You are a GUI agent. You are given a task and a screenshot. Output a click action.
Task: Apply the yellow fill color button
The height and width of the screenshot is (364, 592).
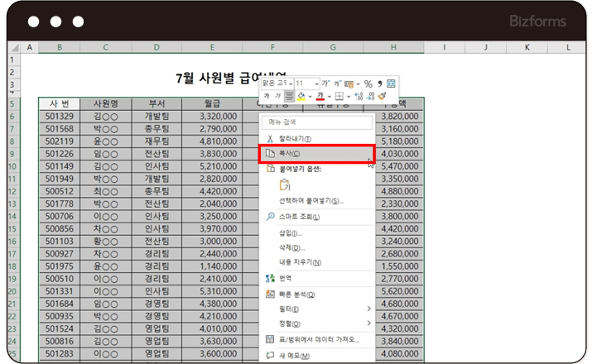[x=301, y=96]
